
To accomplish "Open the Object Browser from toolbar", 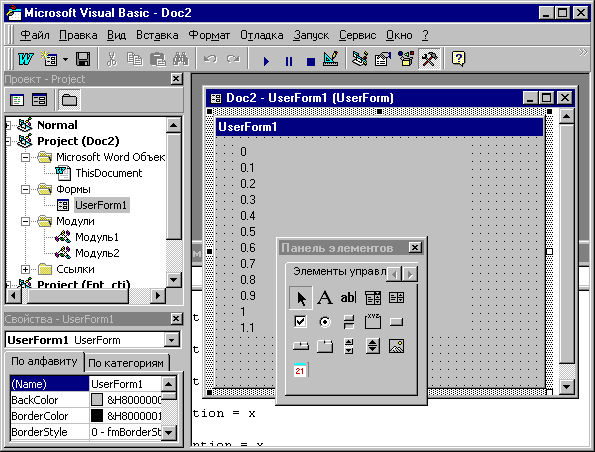I will point(406,59).
